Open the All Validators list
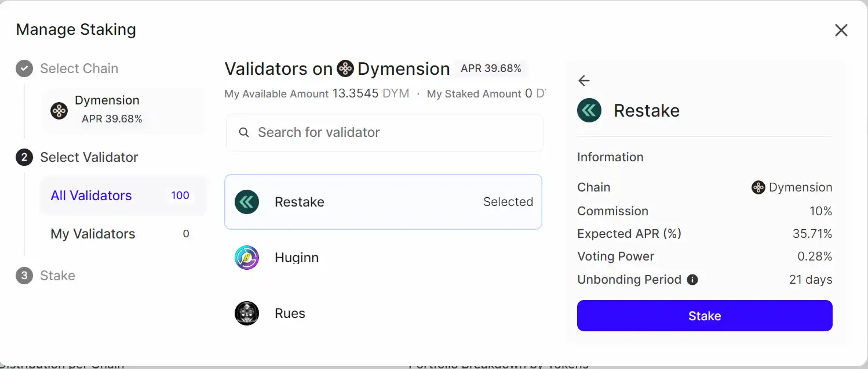868x369 pixels. 91,196
